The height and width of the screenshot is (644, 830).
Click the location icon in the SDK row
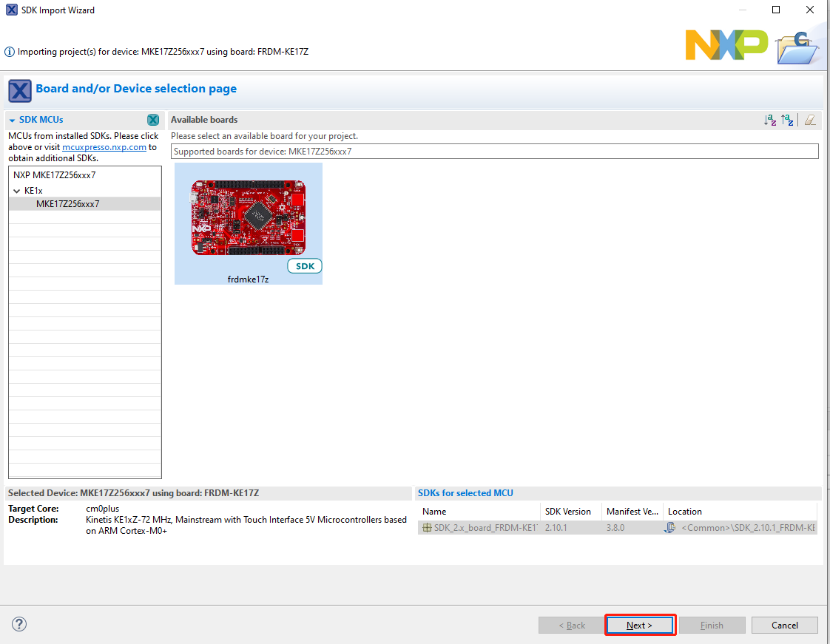(x=670, y=528)
